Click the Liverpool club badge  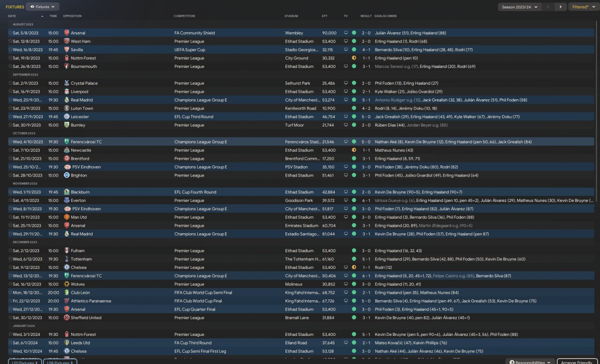pyautogui.click(x=67, y=92)
